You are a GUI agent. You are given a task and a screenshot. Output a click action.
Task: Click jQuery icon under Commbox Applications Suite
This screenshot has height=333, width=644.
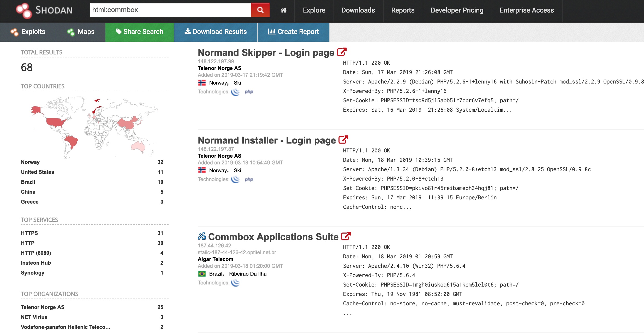pyautogui.click(x=235, y=283)
